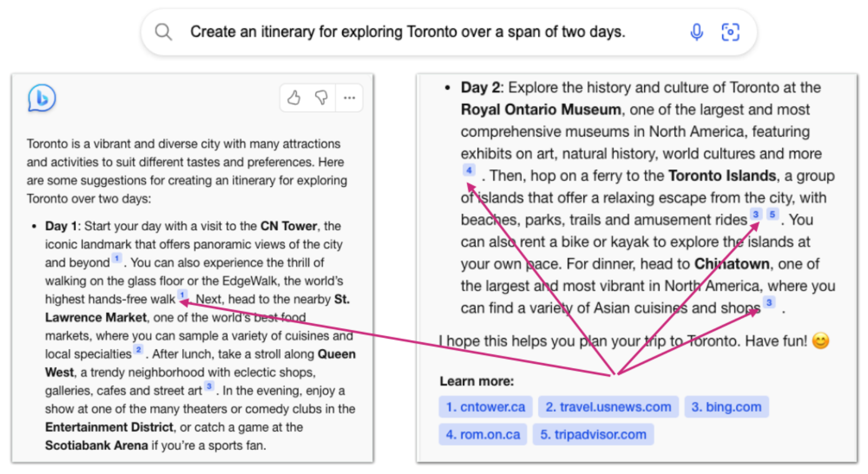This screenshot has height=474, width=868.
Task: Click the bold 'Entertainment District' text
Action: click(109, 427)
